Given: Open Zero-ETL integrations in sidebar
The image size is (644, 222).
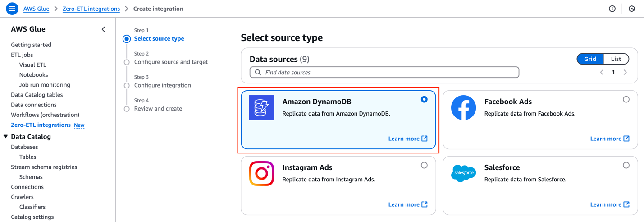Looking at the screenshot, I should point(41,125).
